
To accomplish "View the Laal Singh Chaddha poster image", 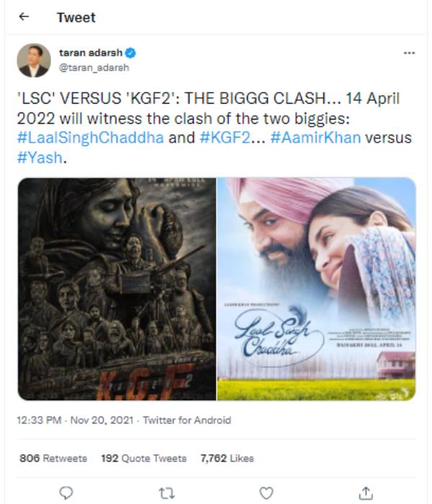I will [316, 289].
